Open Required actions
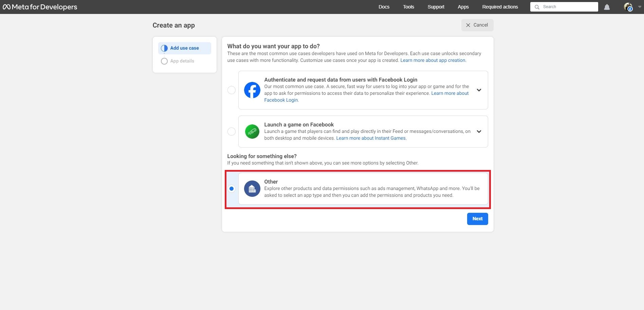The image size is (644, 310). tap(500, 7)
